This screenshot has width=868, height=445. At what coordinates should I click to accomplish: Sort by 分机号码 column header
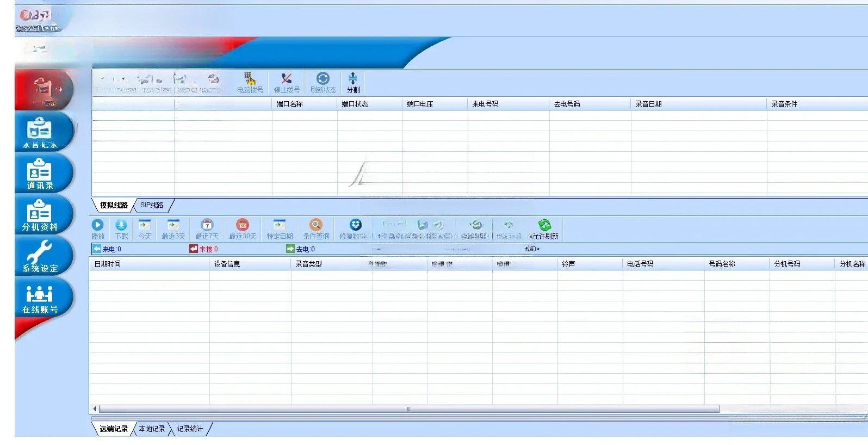point(802,264)
